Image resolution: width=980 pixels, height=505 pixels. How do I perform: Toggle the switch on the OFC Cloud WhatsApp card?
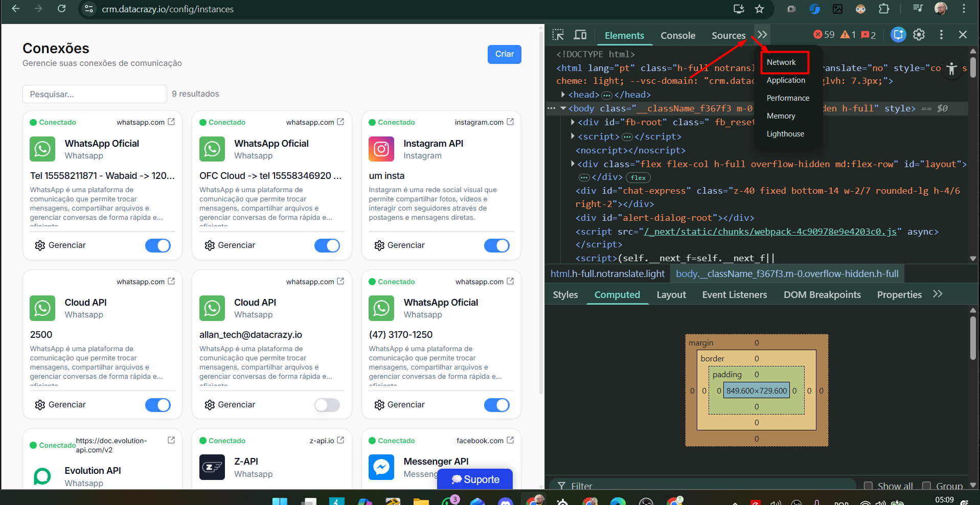click(x=327, y=246)
